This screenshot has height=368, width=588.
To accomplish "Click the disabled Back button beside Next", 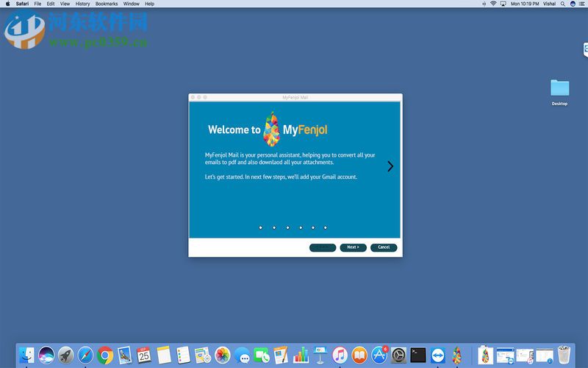I will [x=323, y=247].
